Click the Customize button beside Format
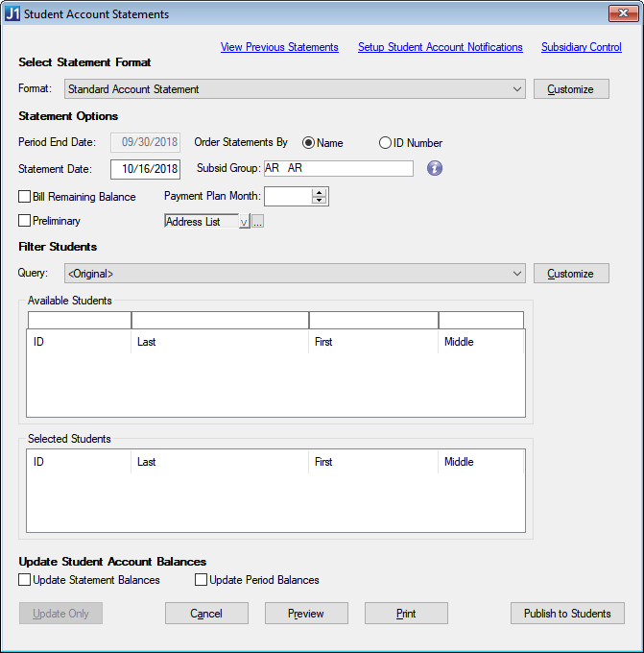The height and width of the screenshot is (653, 644). [x=570, y=89]
